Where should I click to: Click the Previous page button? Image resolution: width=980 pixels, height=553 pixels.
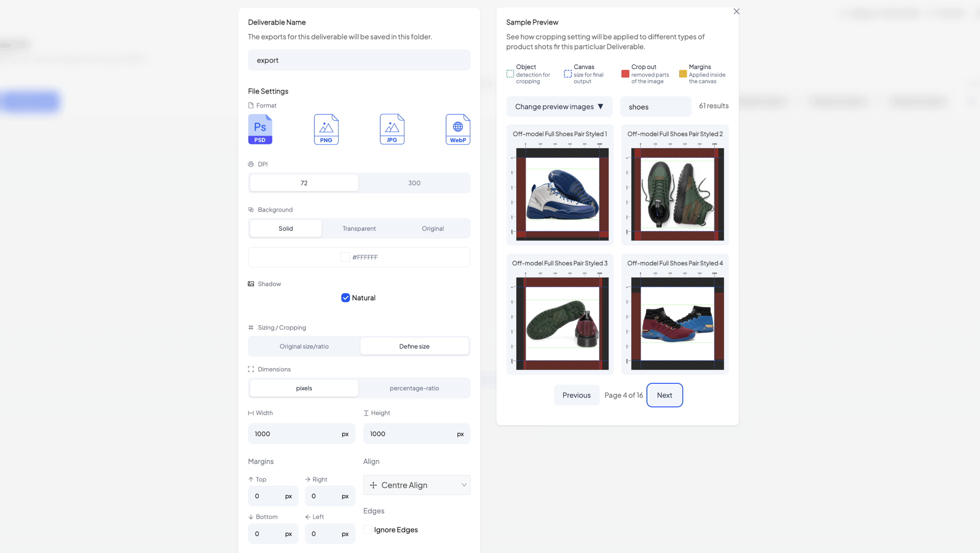click(x=576, y=395)
